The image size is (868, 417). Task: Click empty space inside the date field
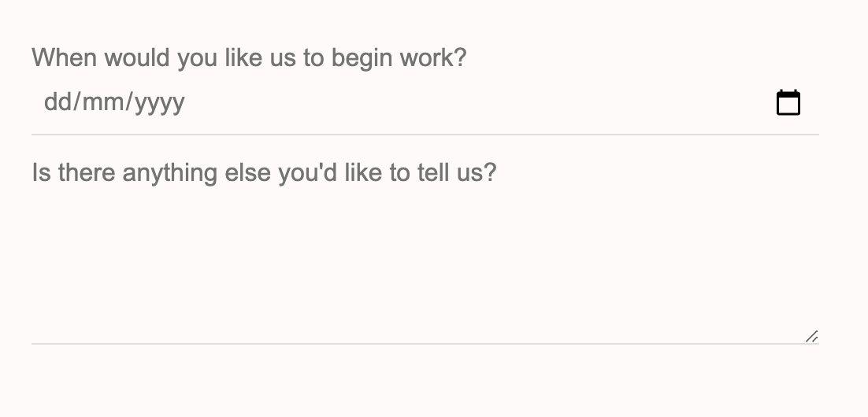(x=476, y=102)
